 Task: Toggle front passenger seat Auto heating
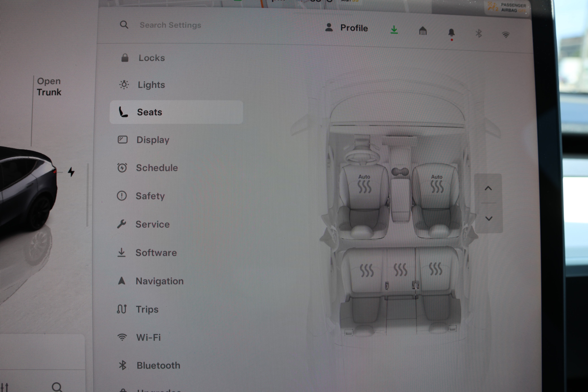[437, 184]
